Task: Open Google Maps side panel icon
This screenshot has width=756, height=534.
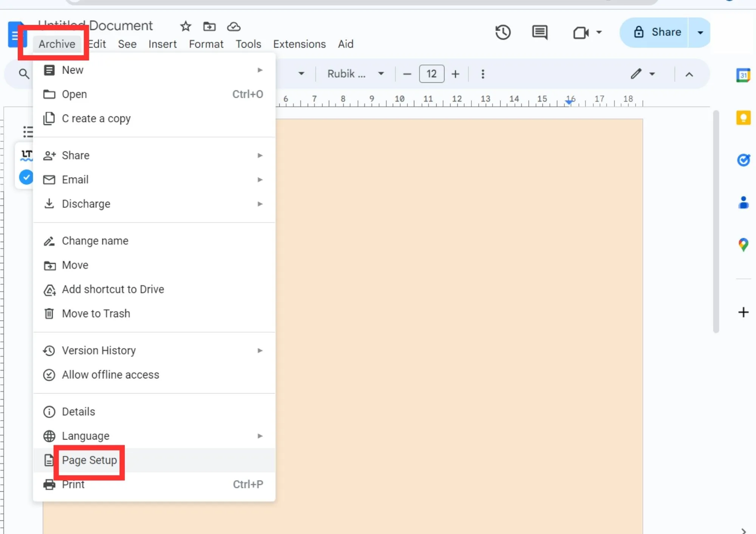Action: coord(743,245)
